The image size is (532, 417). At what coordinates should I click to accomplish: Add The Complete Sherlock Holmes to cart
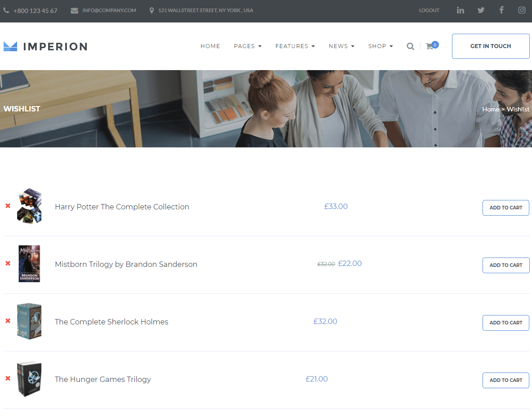click(x=505, y=323)
